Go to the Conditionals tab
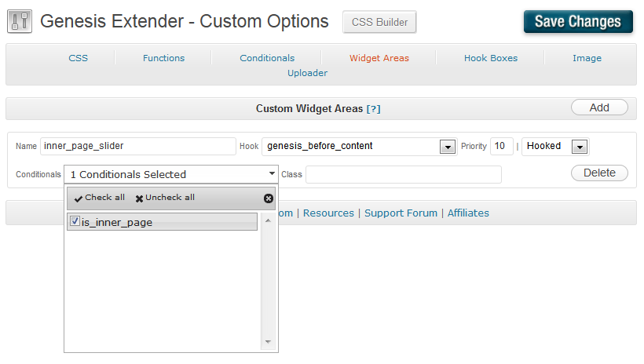The width and height of the screenshot is (644, 364). 267,58
